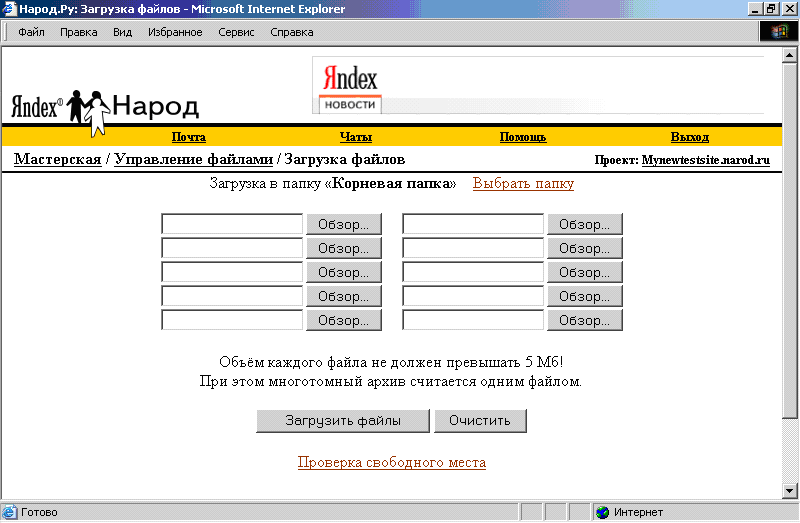Viewport: 800px width, 523px height.
Task: Click the scrollbar down arrow
Action: pos(789,491)
